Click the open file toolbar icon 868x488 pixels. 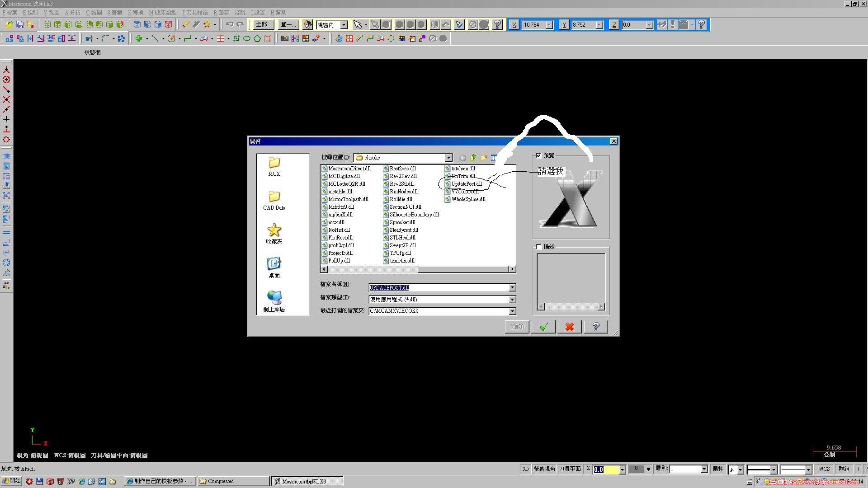coord(9,24)
